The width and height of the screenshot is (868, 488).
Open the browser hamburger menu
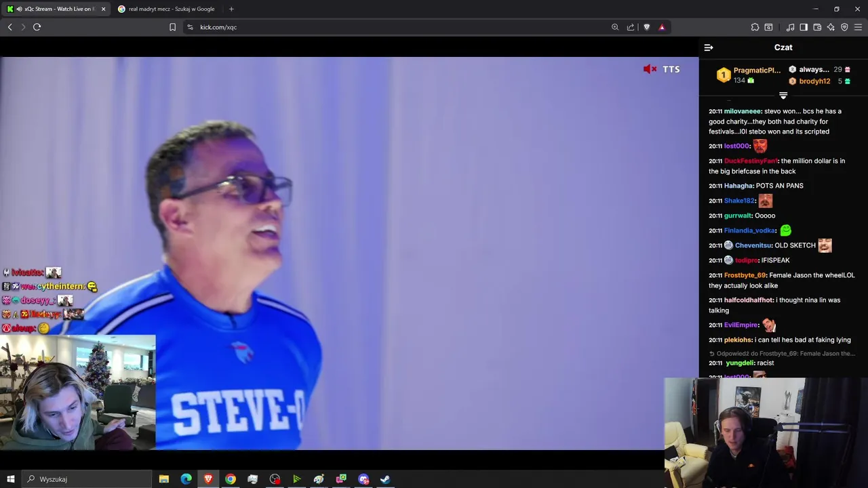pos(858,27)
